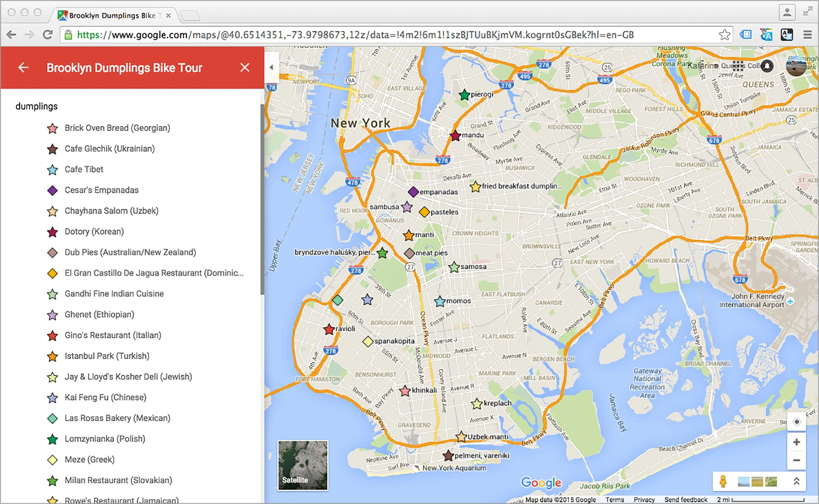Open the Chrome hamburger menu

(807, 35)
